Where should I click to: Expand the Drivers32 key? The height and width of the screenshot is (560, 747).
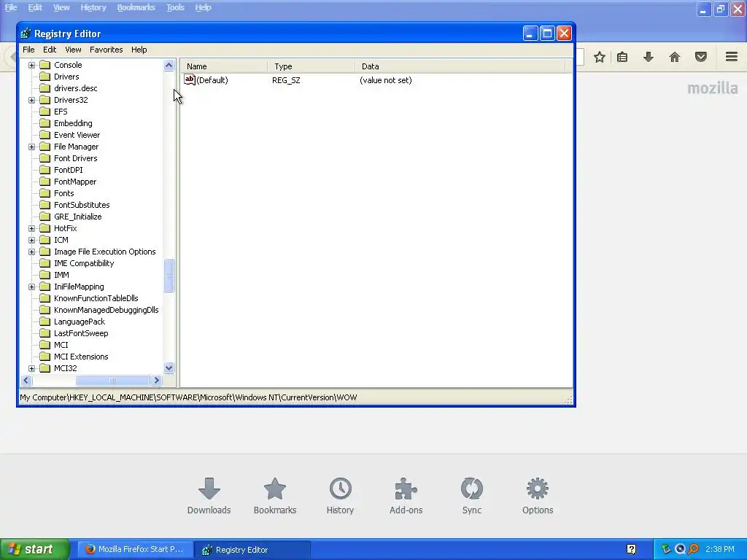(31, 100)
